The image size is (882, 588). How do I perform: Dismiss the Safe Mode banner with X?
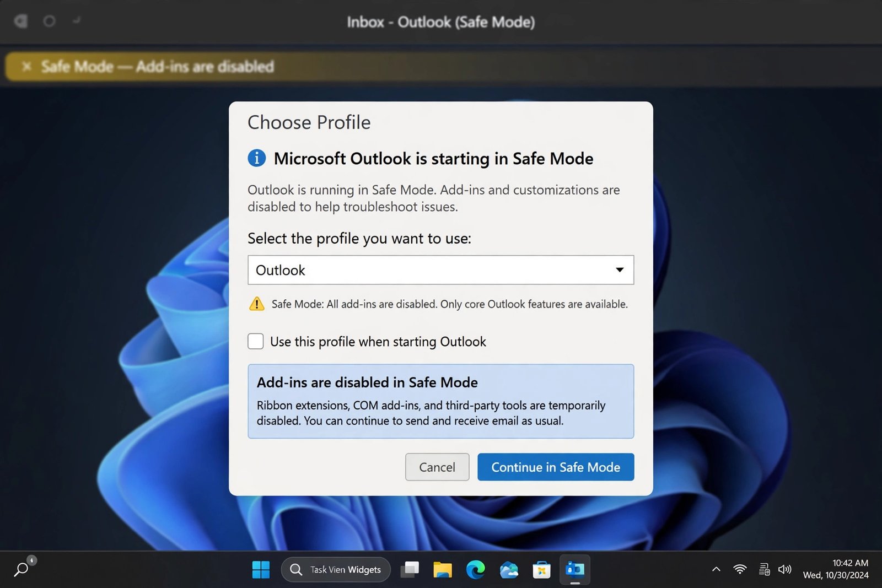[x=26, y=67]
